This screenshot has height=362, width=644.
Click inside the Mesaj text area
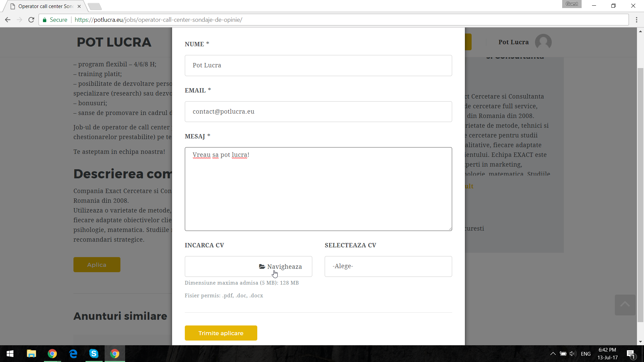[318, 189]
